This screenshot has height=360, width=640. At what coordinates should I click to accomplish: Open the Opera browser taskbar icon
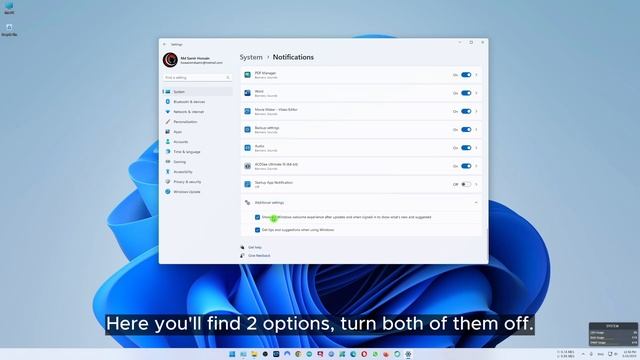click(x=364, y=354)
